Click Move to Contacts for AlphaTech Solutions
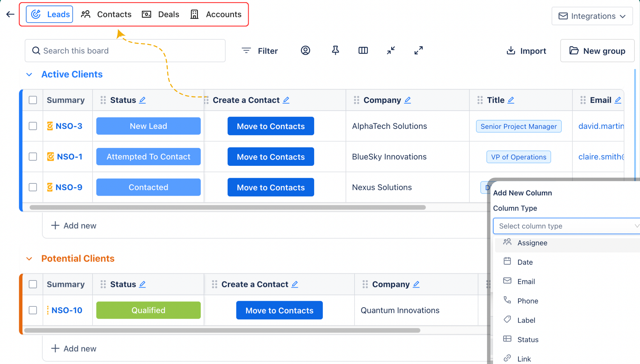The width and height of the screenshot is (640, 364). 271,126
